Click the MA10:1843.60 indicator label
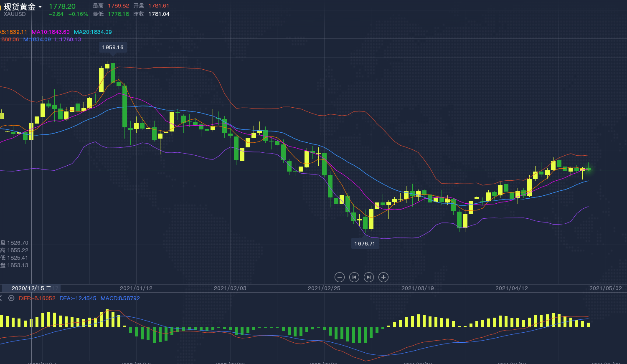The image size is (627, 364). [x=51, y=32]
